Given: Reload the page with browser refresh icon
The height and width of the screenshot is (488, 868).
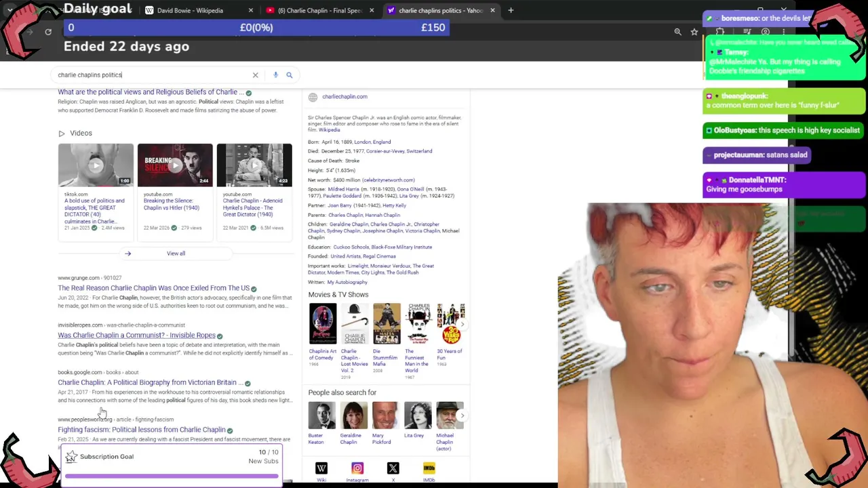Looking at the screenshot, I should [x=48, y=32].
